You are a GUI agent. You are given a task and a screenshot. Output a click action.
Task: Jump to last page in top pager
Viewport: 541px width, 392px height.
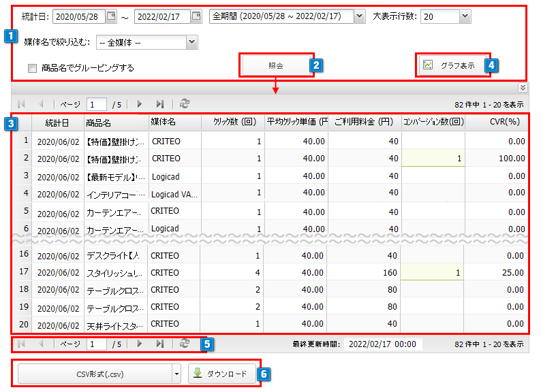pyautogui.click(x=160, y=104)
